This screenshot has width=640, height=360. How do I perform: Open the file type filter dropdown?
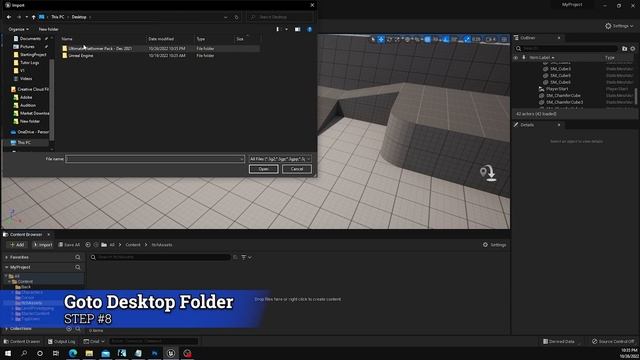click(x=280, y=159)
